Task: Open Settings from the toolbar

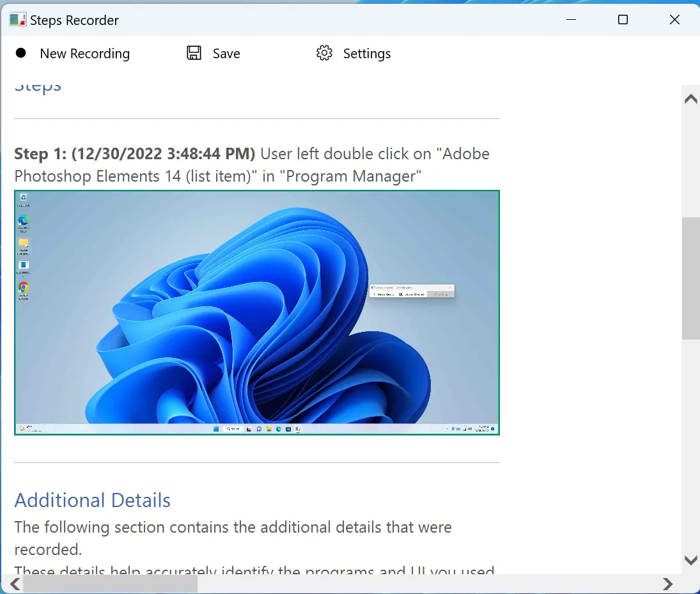Action: (x=366, y=53)
